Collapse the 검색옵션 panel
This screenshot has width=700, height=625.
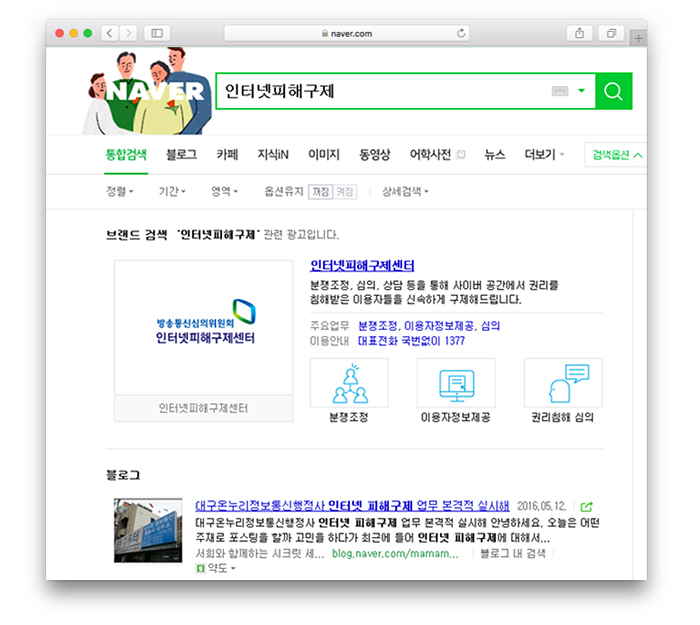pos(616,155)
